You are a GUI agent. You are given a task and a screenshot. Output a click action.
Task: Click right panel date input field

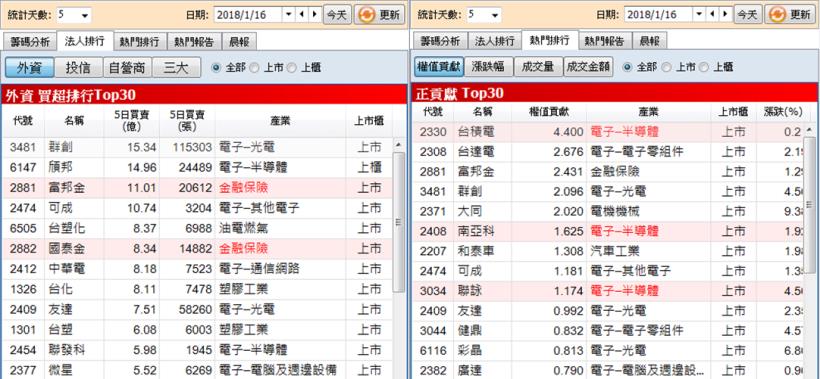(659, 15)
